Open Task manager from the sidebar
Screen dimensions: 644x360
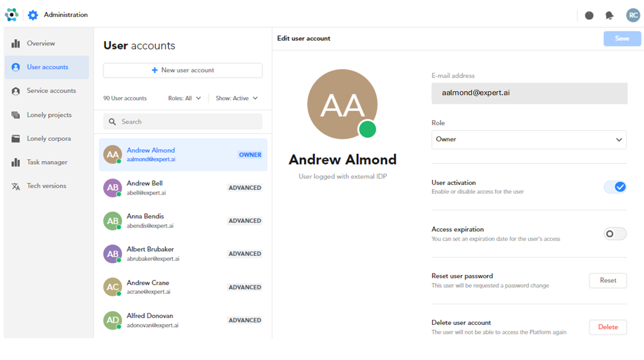coord(47,162)
